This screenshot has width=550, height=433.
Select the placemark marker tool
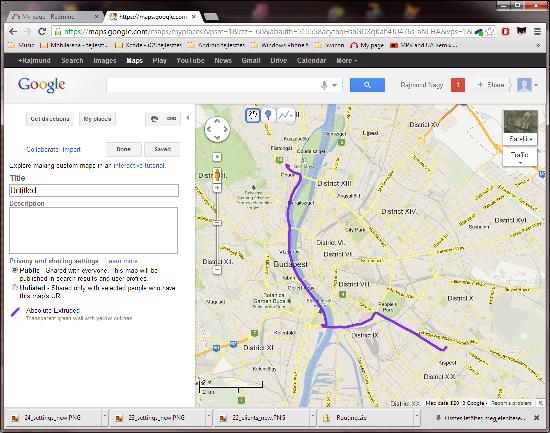(x=268, y=115)
